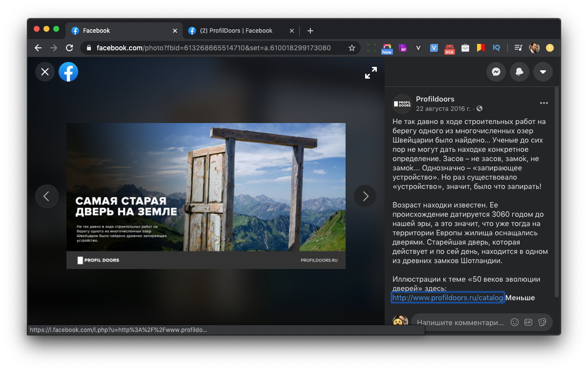The width and height of the screenshot is (588, 371).
Task: Open Profildoors page name link
Action: click(x=435, y=99)
